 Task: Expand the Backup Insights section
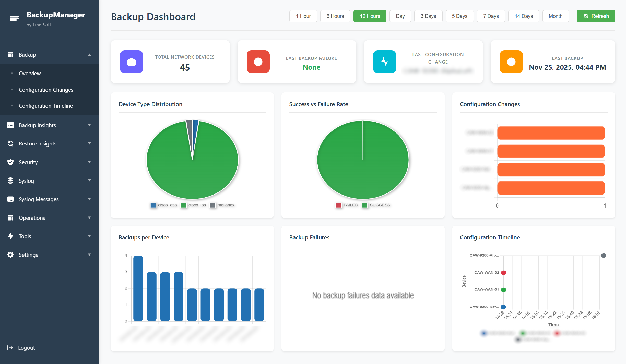pyautogui.click(x=89, y=125)
